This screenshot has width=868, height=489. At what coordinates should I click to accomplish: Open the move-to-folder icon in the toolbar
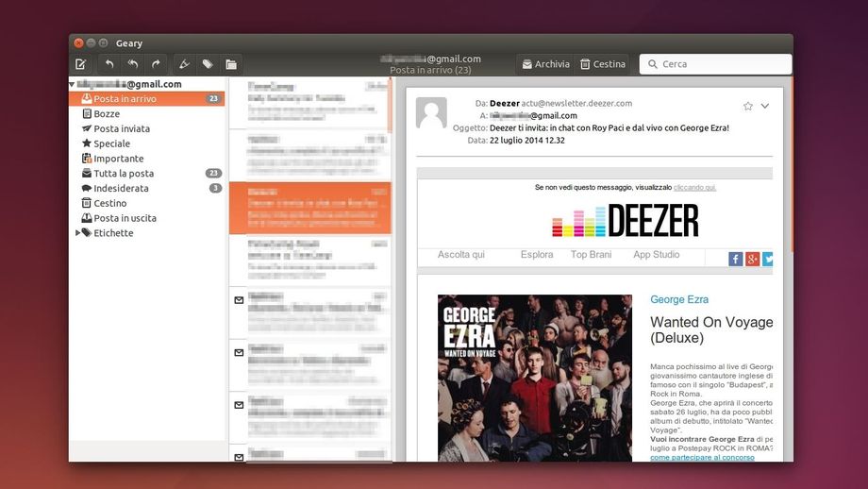[x=231, y=64]
